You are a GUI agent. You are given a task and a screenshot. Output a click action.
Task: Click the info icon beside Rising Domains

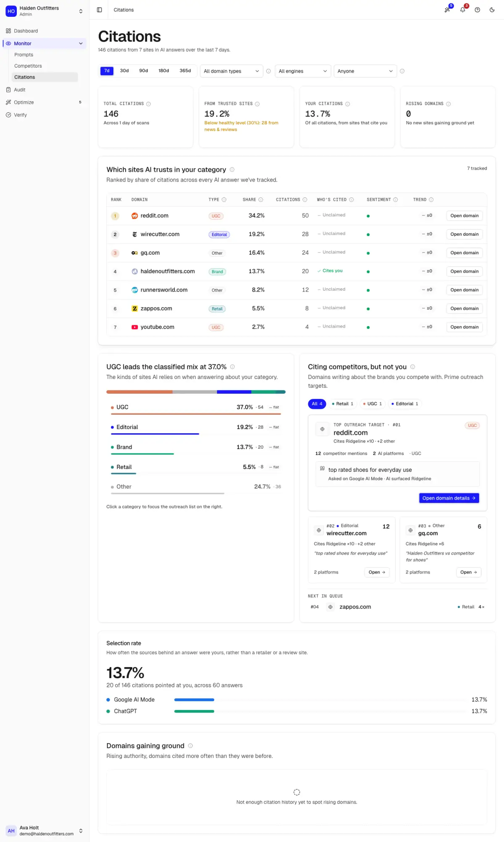coord(448,104)
